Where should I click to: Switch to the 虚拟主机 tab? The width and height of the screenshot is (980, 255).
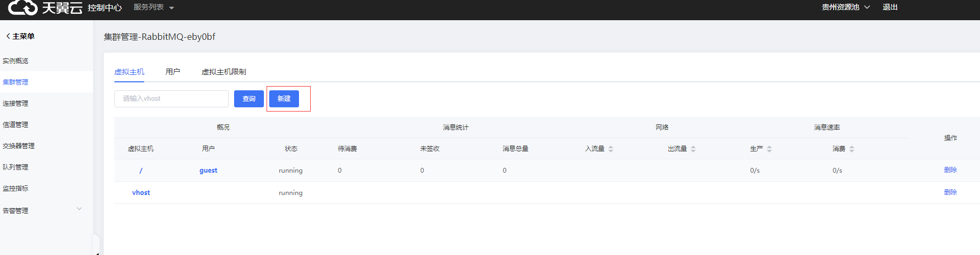tap(129, 72)
